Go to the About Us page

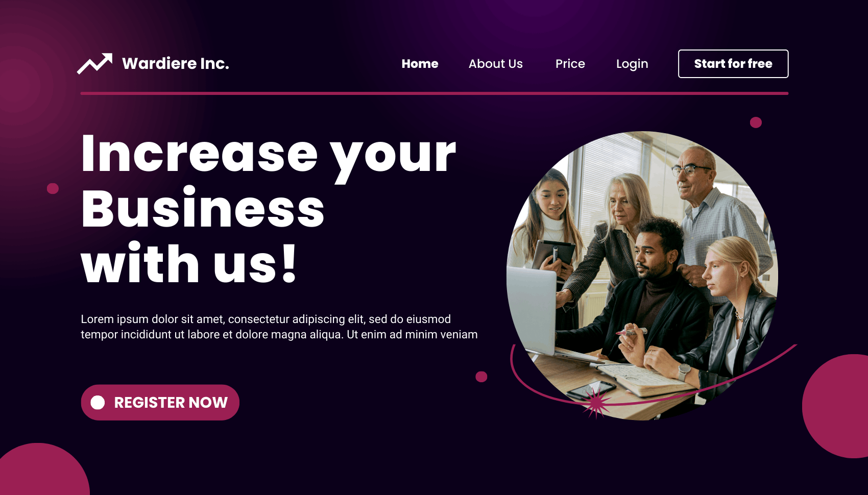[495, 64]
